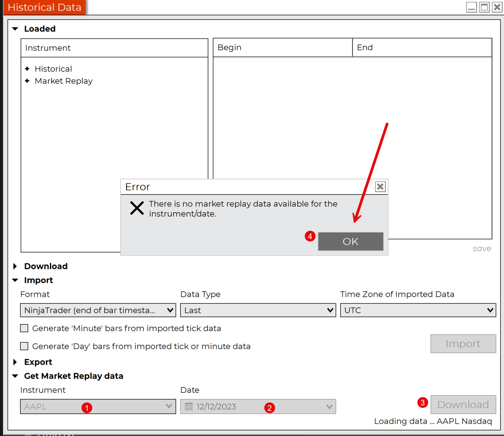The height and width of the screenshot is (436, 504).
Task: Minimize the Historical Data window
Action: [x=471, y=7]
